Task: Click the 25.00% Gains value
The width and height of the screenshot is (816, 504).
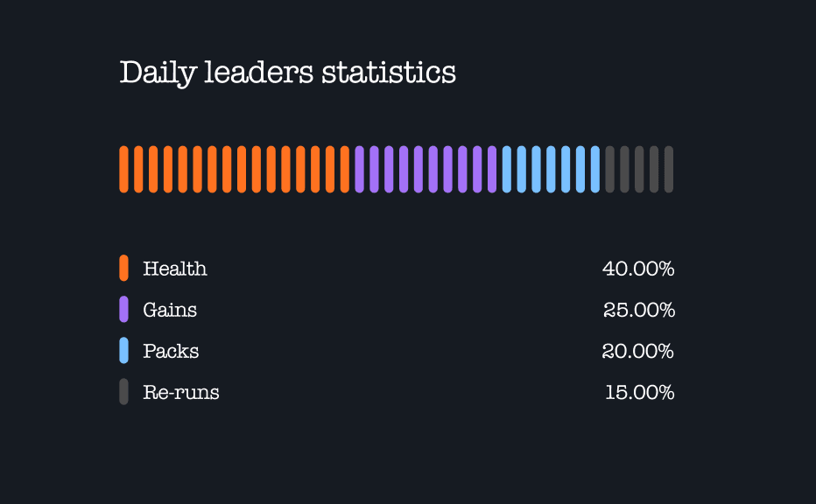Action: pos(639,310)
